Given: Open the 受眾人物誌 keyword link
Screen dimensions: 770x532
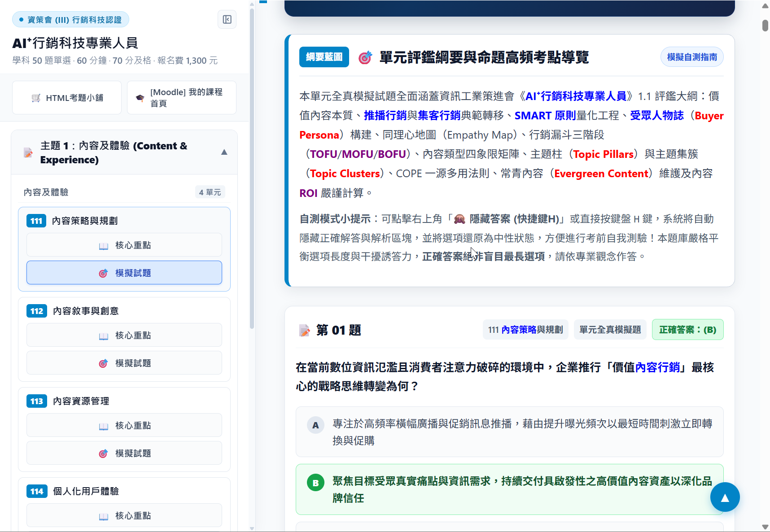Looking at the screenshot, I should [x=657, y=115].
